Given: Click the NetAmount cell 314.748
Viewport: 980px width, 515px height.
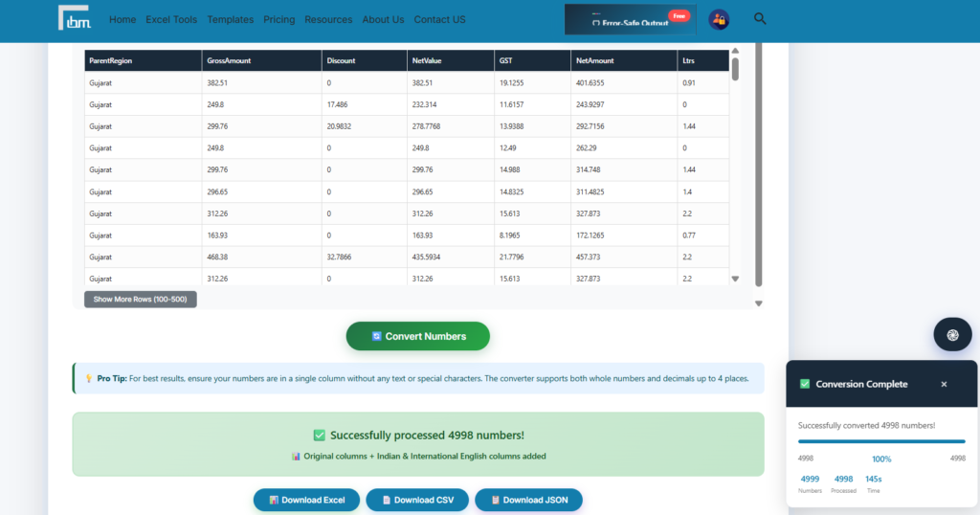Looking at the screenshot, I should click(624, 169).
